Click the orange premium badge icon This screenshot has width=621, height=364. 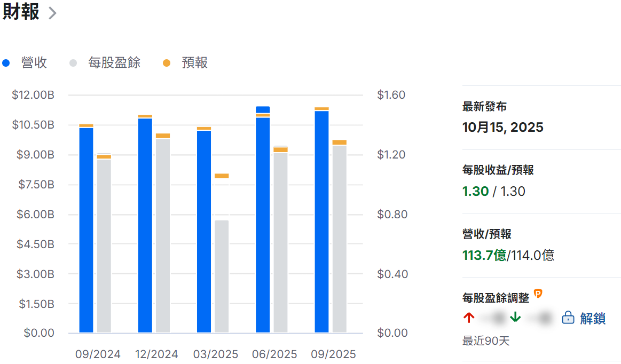point(538,293)
